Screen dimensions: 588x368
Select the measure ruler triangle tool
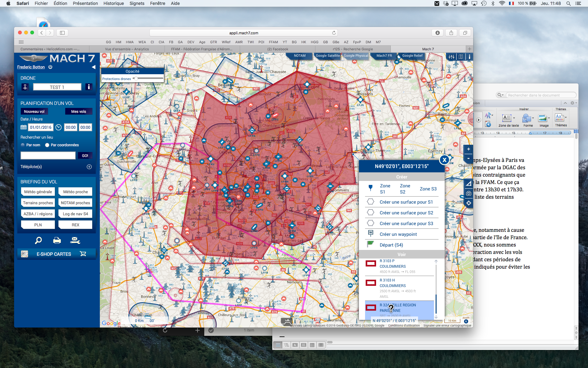pos(469,184)
